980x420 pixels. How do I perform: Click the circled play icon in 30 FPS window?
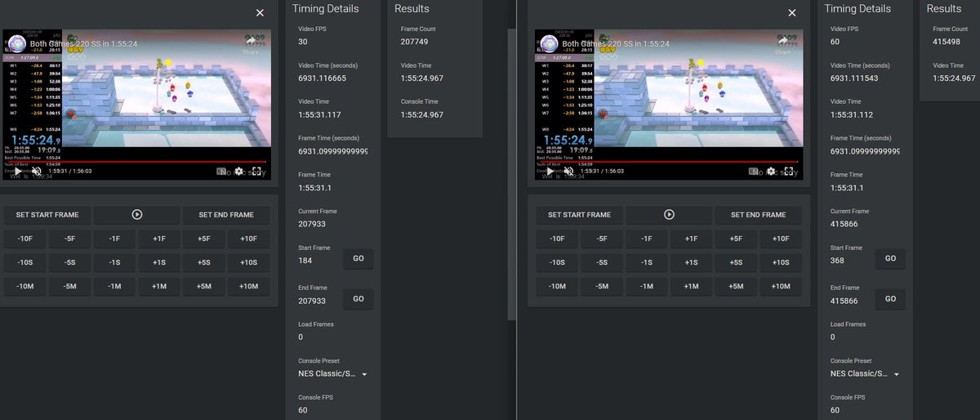point(137,215)
